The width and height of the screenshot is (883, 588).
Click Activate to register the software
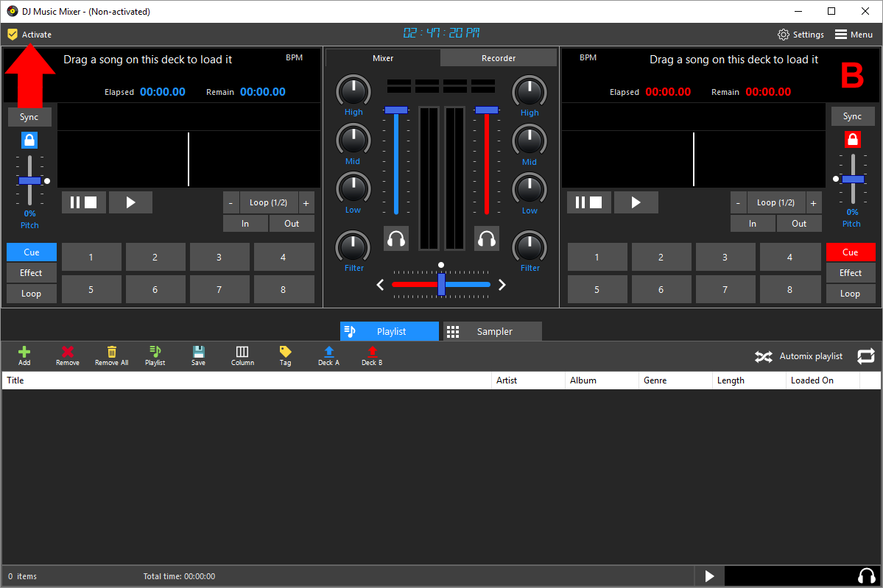point(29,34)
